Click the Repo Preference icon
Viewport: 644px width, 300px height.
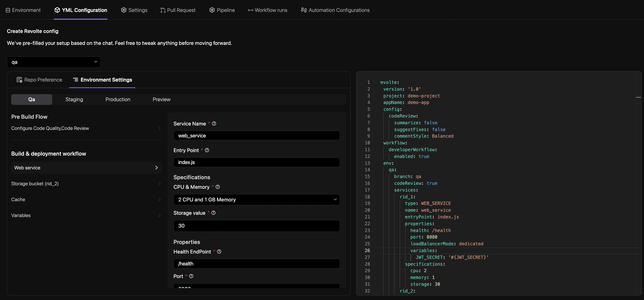[x=19, y=80]
